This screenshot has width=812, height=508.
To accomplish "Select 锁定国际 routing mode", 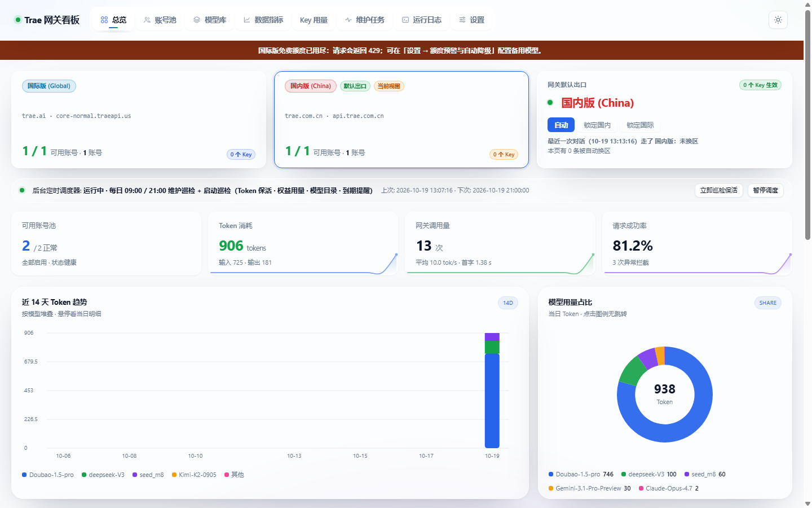I will click(x=640, y=125).
